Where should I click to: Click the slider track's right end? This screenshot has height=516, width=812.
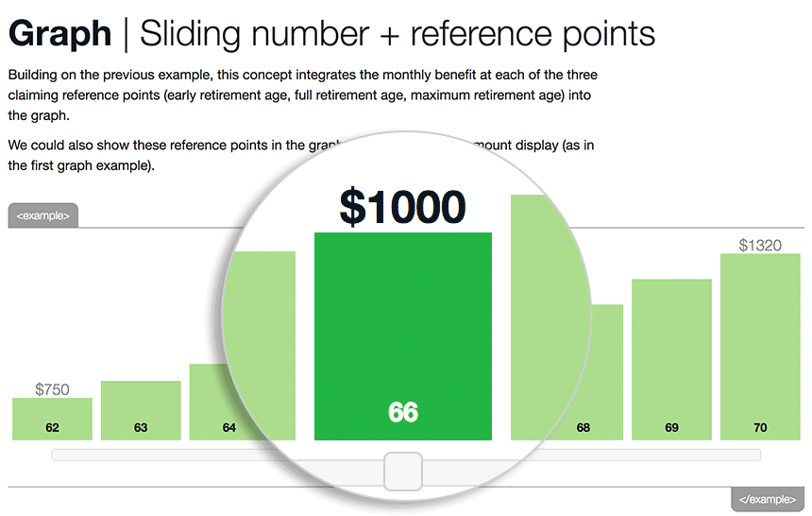pyautogui.click(x=756, y=456)
